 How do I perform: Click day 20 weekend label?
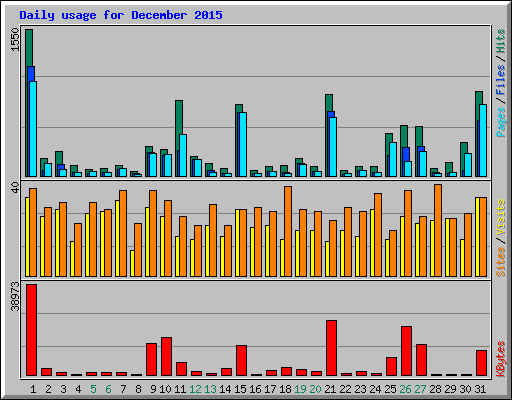click(315, 389)
